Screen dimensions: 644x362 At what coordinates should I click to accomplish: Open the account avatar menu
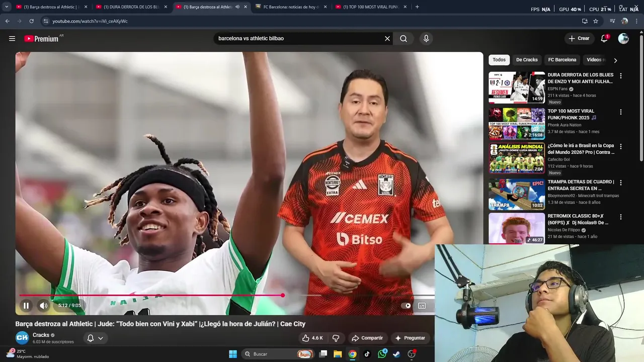623,39
